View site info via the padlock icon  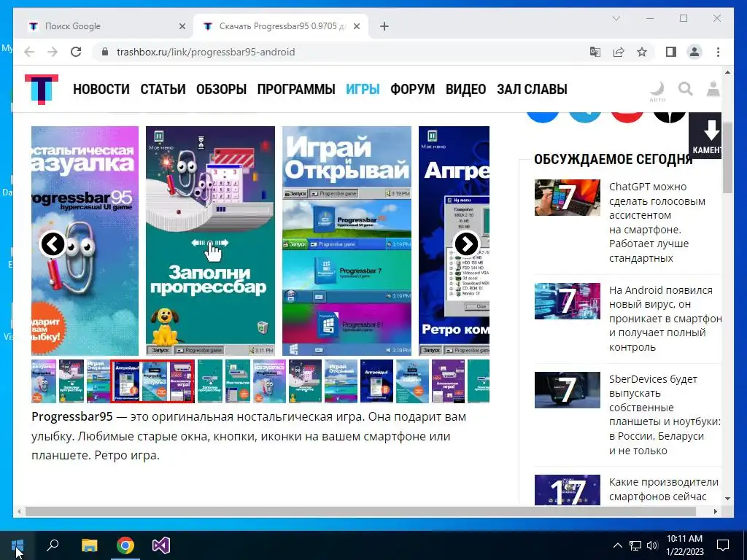tap(105, 52)
